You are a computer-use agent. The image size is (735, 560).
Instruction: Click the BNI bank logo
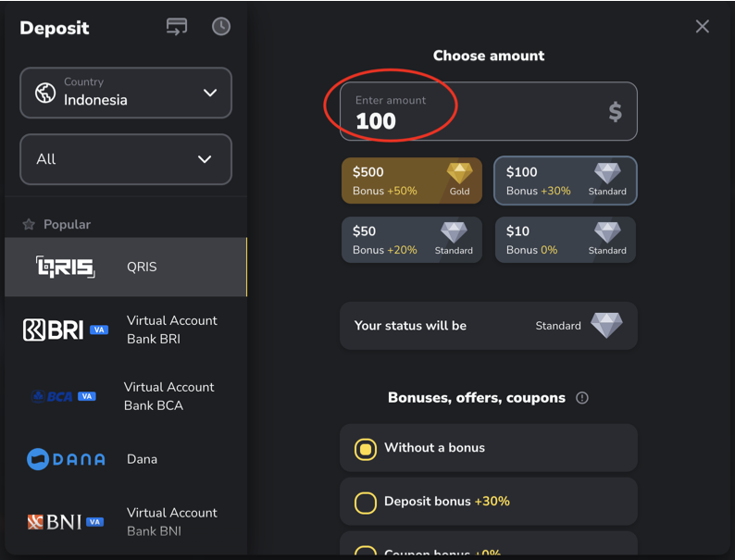pos(65,521)
